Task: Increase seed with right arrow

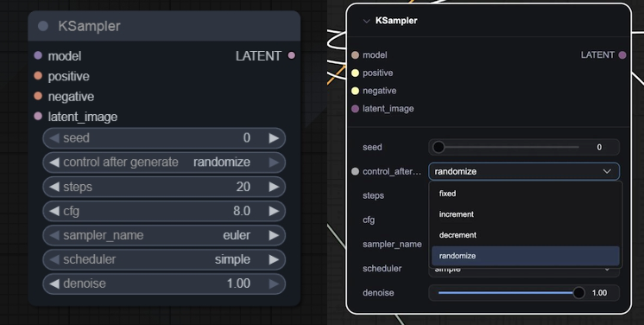Action: [274, 137]
